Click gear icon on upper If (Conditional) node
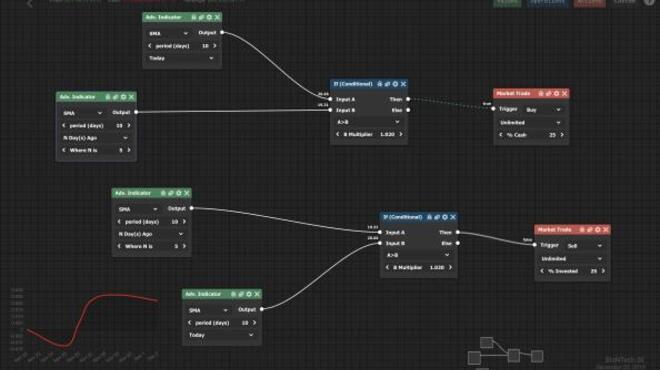The image size is (660, 370). point(395,84)
